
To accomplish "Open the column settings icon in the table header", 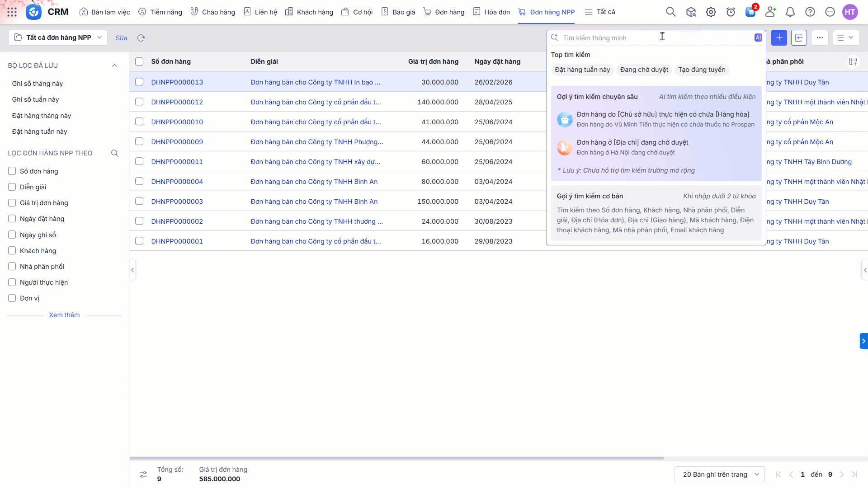I will pos(853,61).
